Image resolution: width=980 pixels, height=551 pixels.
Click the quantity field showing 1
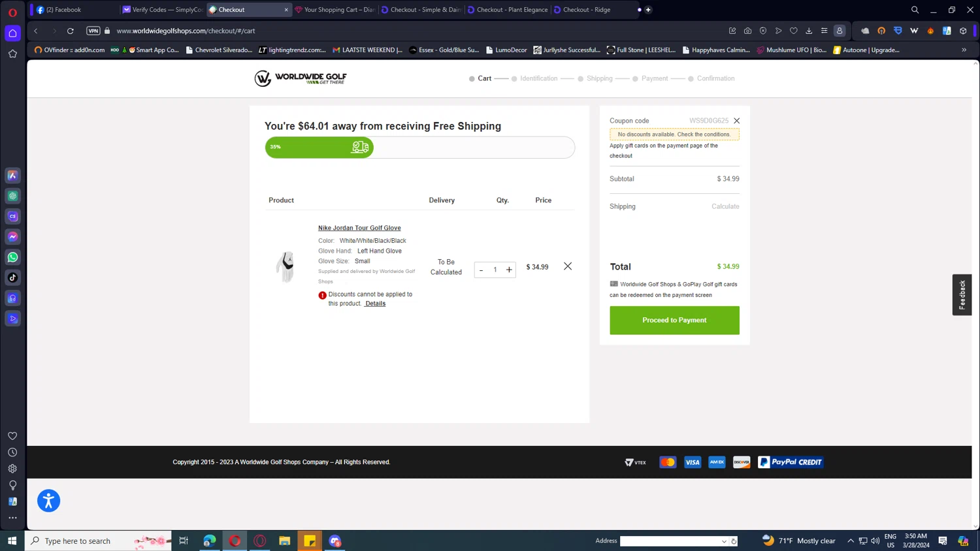tap(495, 270)
